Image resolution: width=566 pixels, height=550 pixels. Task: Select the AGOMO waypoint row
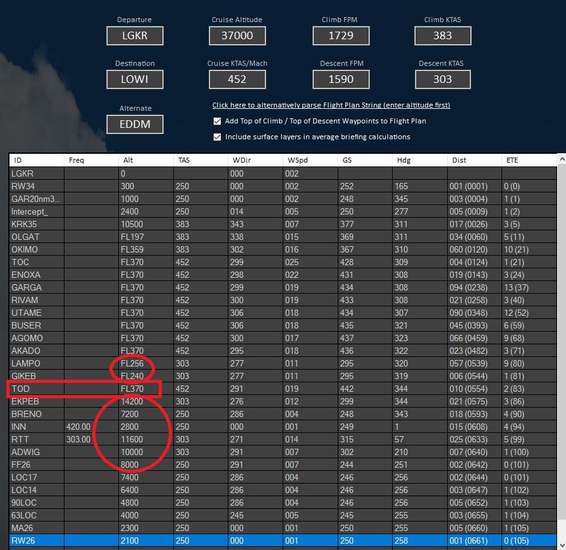(283, 338)
